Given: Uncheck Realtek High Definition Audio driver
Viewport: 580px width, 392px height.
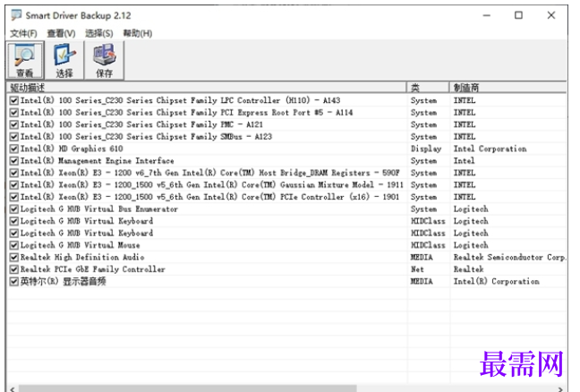Looking at the screenshot, I should [x=14, y=258].
